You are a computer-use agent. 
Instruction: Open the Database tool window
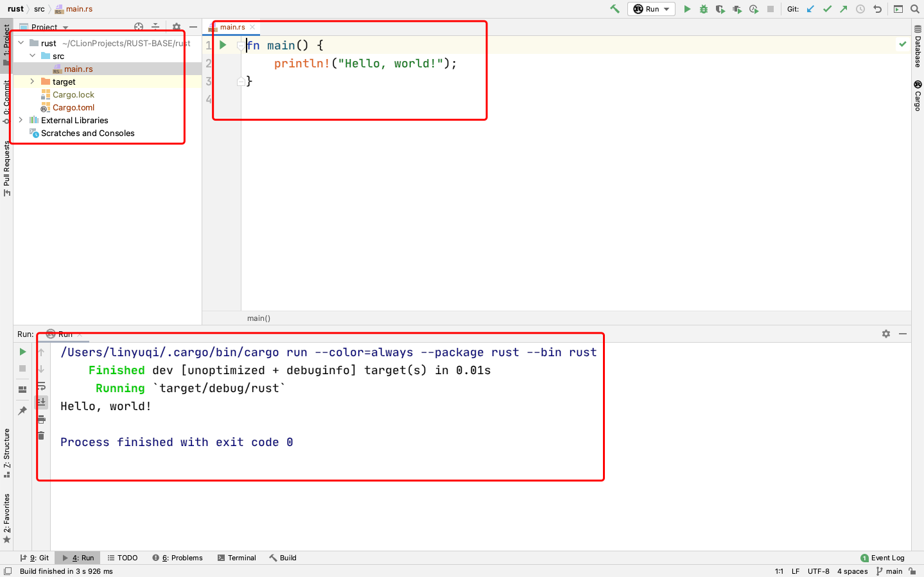[918, 46]
